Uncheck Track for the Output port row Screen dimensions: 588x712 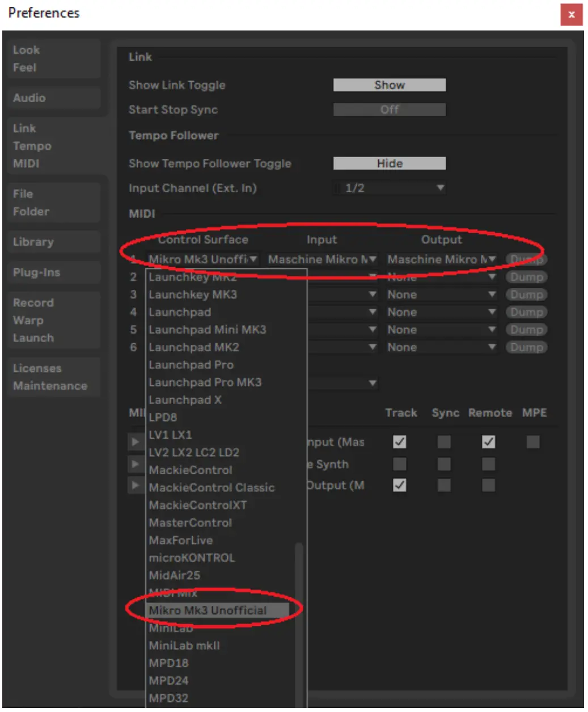(x=400, y=486)
